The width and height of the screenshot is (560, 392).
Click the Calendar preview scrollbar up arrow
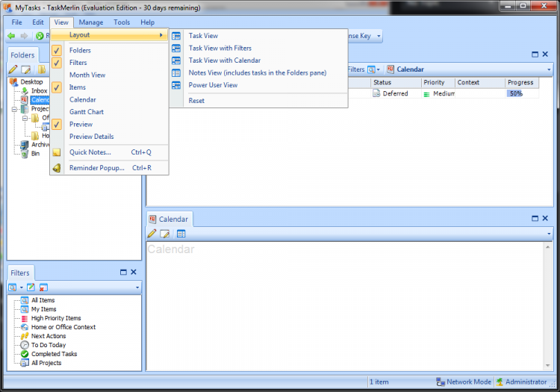click(x=548, y=246)
